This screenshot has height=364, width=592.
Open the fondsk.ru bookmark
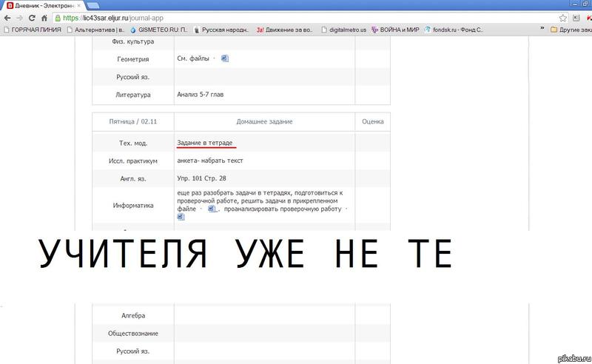click(454, 30)
